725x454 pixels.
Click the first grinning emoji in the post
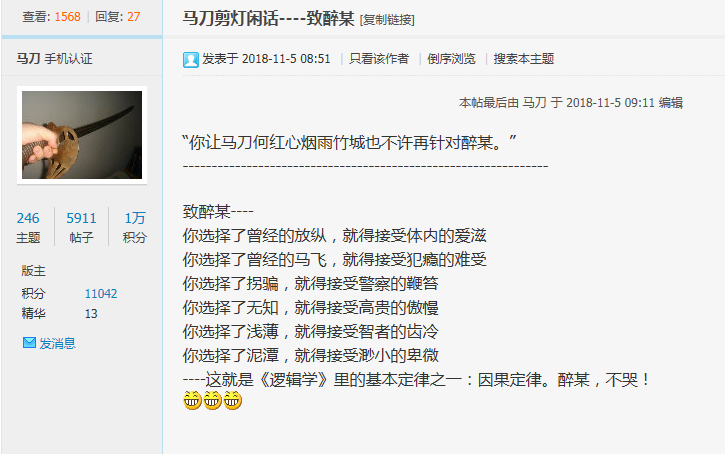point(192,400)
